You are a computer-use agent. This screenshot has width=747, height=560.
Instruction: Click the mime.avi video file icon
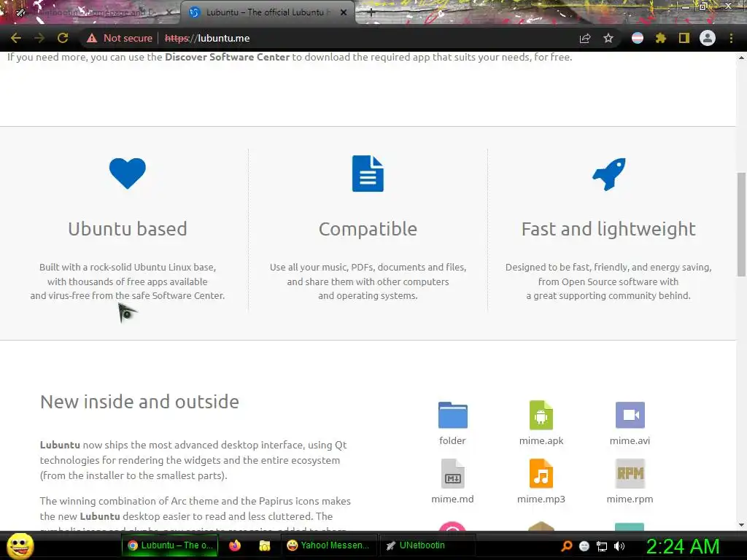630,415
